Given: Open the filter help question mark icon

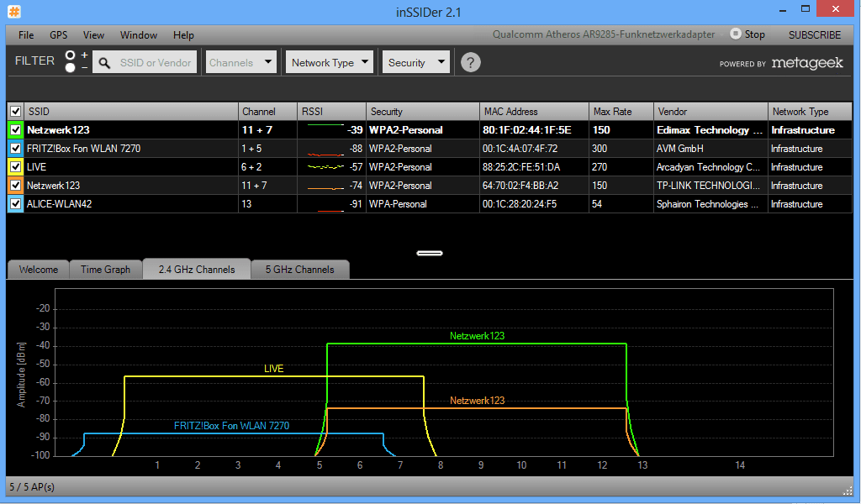Looking at the screenshot, I should pos(471,62).
